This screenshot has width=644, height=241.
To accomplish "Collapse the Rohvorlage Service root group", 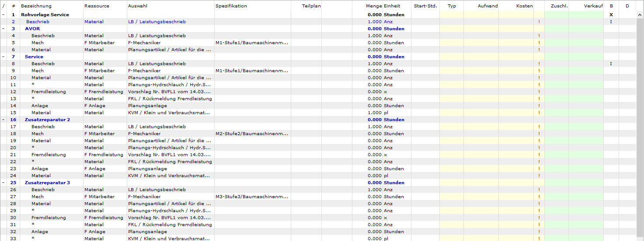I will click(x=3, y=15).
